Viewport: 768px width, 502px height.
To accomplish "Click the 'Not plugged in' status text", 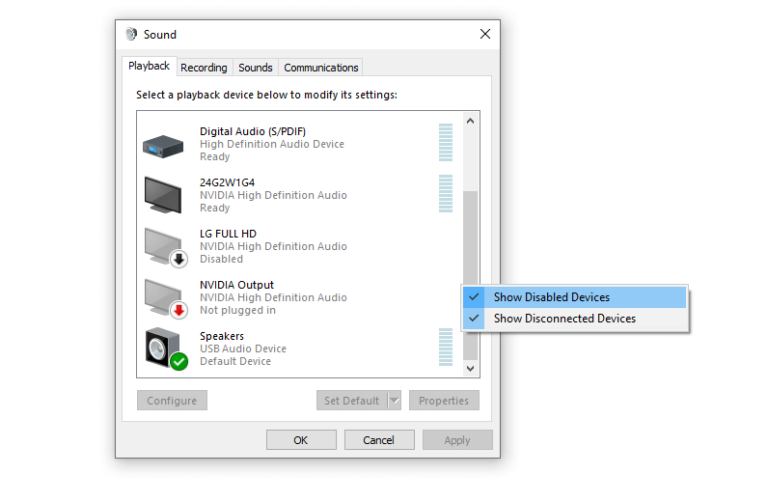I will click(x=238, y=311).
